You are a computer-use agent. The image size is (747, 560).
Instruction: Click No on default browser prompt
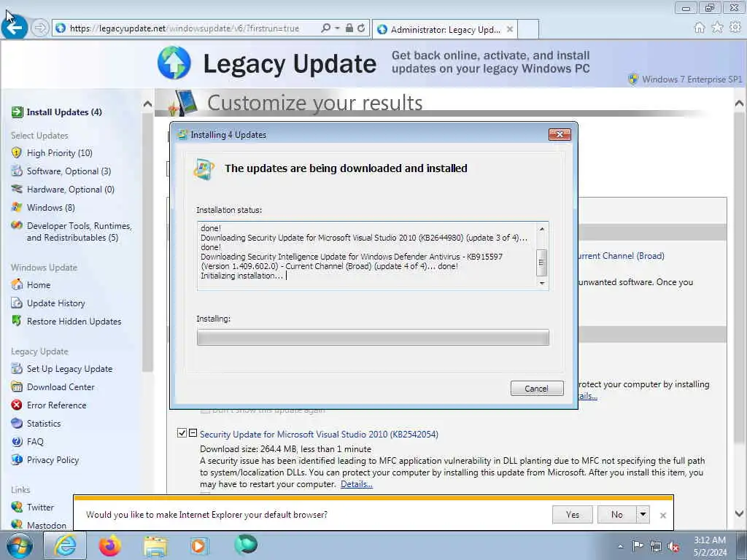617,514
